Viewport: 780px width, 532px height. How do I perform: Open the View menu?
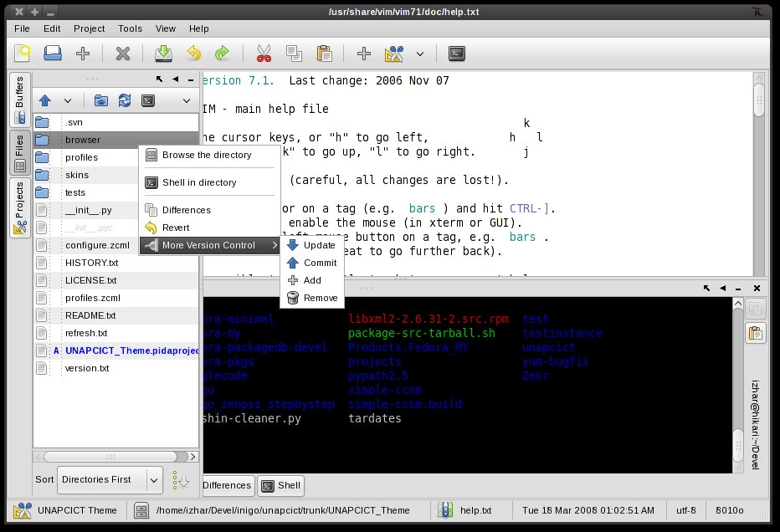pyautogui.click(x=165, y=28)
